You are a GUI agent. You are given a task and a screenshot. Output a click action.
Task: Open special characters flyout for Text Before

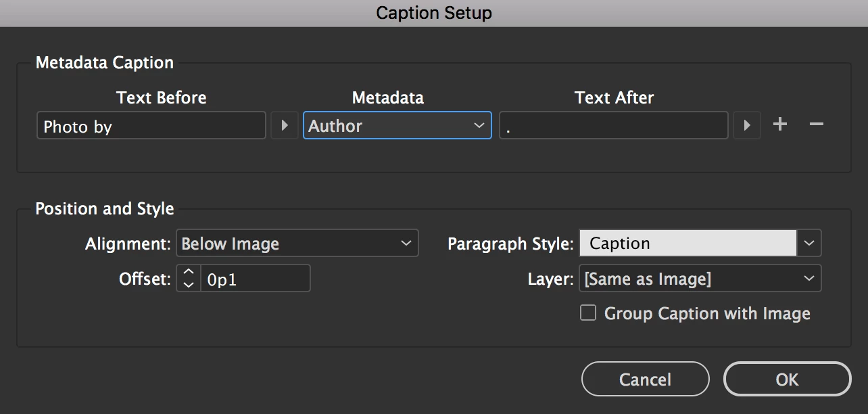coord(285,126)
